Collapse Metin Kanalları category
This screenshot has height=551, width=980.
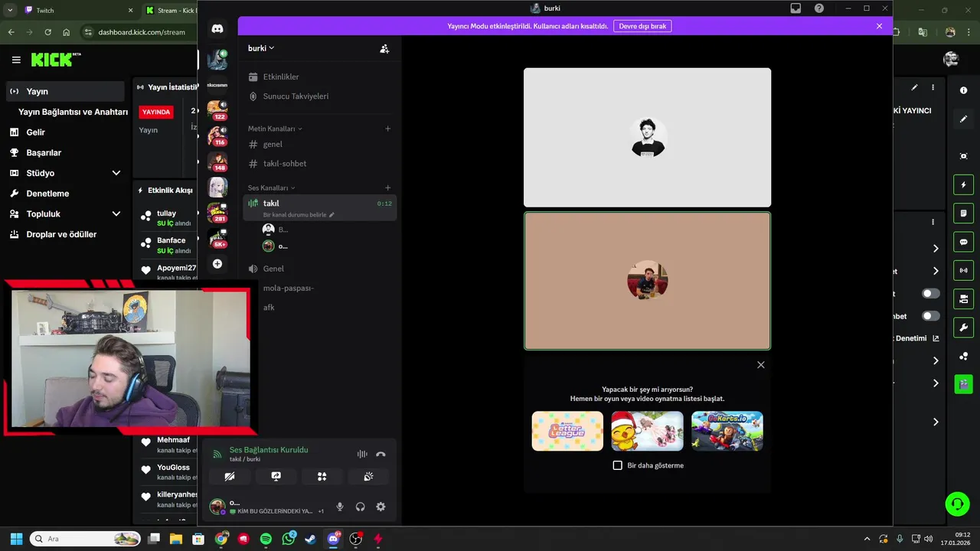pos(275,129)
